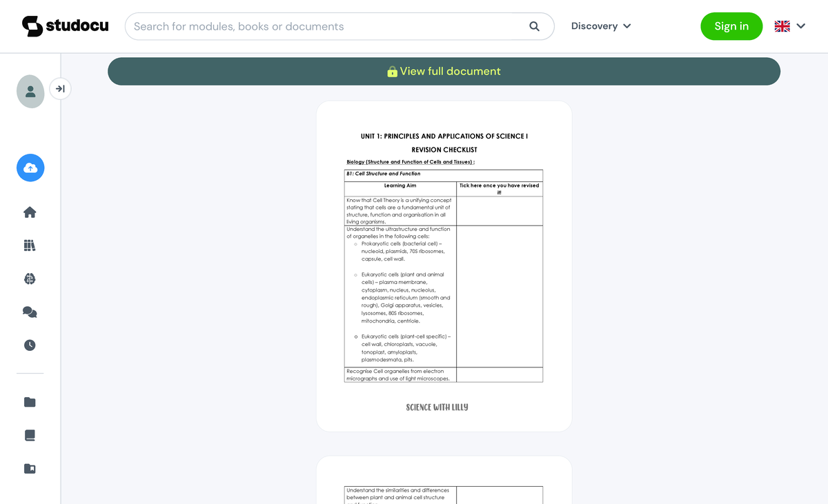Image resolution: width=828 pixels, height=504 pixels.
Task: Open the AI assistant brain icon
Action: [x=30, y=279]
